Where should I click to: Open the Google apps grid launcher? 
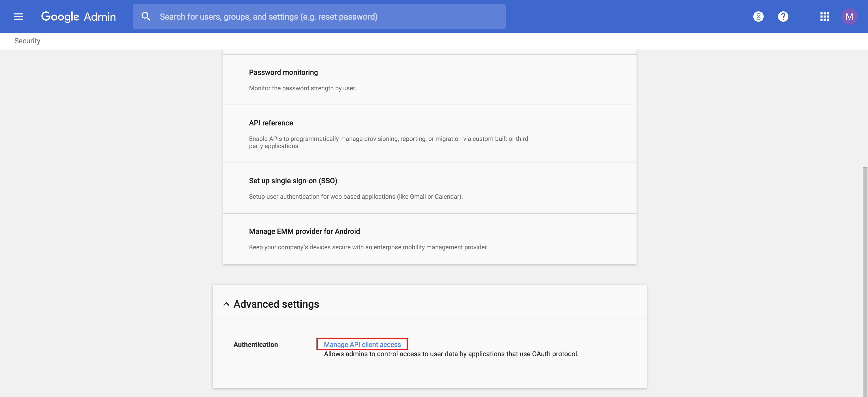pos(825,16)
